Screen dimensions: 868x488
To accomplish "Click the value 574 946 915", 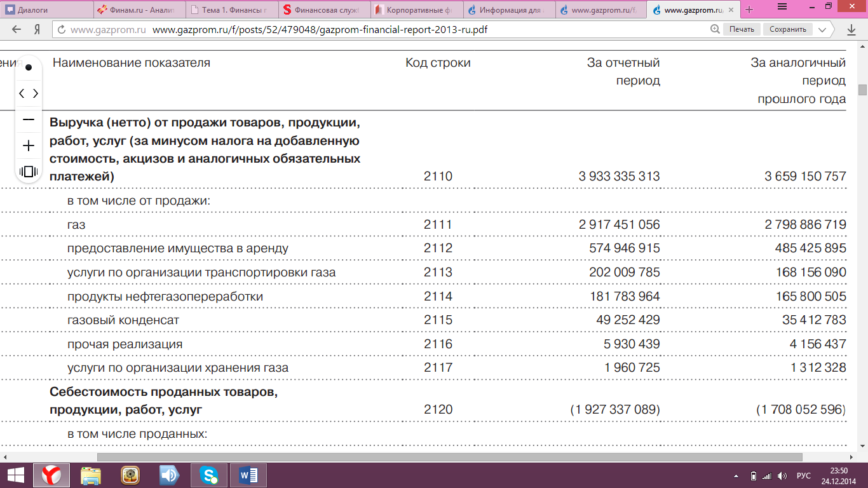I will coord(625,248).
